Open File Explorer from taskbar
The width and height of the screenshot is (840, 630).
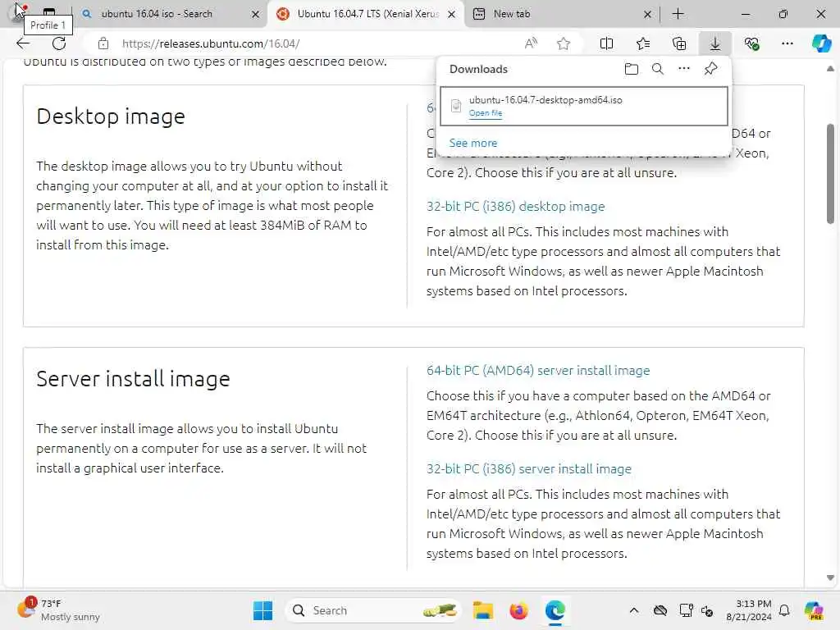click(x=482, y=610)
